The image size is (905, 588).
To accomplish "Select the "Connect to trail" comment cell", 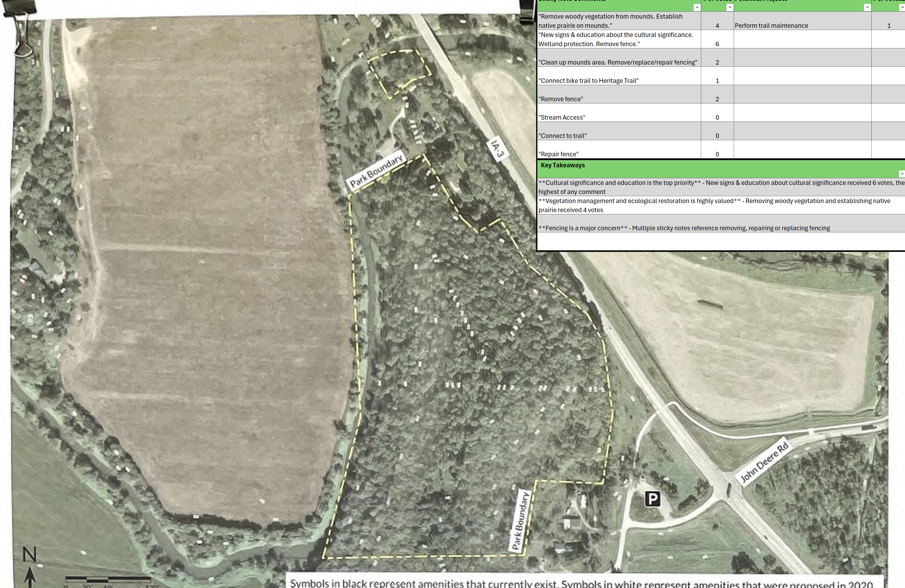I will coord(619,131).
